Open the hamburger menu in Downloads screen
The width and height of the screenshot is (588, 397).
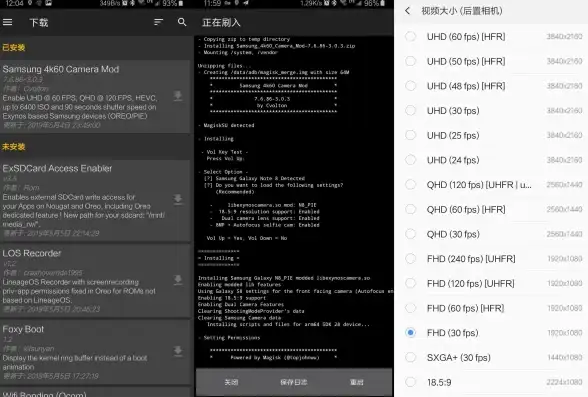pyautogui.click(x=8, y=22)
